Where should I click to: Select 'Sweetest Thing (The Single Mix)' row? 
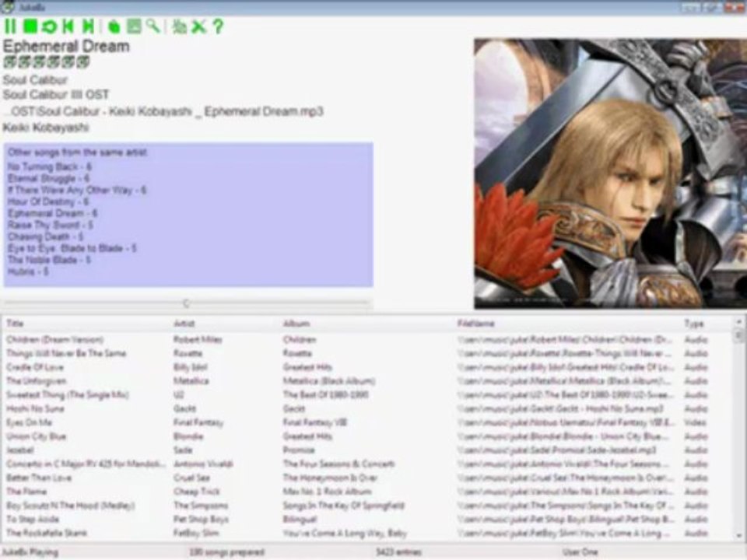coord(366,395)
